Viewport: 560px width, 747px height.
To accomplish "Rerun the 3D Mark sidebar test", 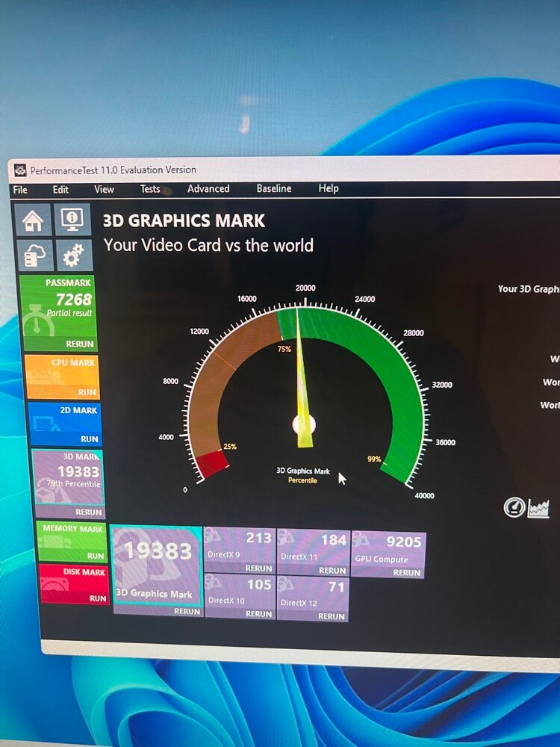I will pyautogui.click(x=89, y=512).
